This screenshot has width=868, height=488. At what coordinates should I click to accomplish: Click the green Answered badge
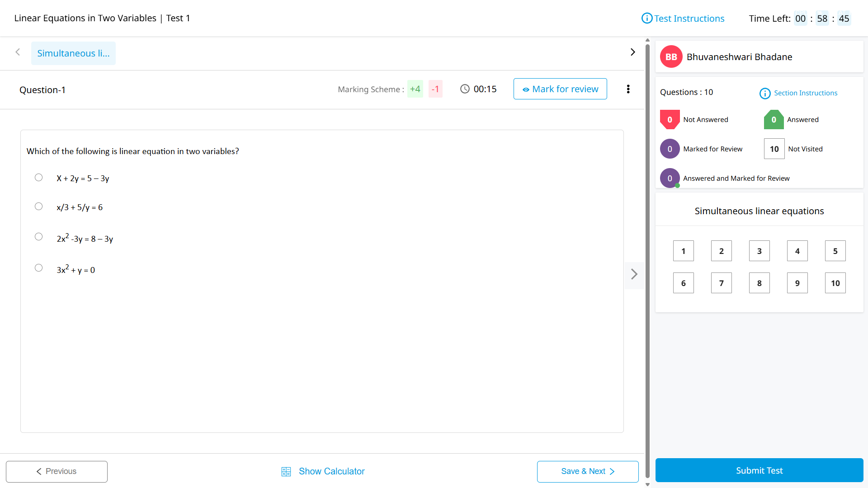(774, 120)
